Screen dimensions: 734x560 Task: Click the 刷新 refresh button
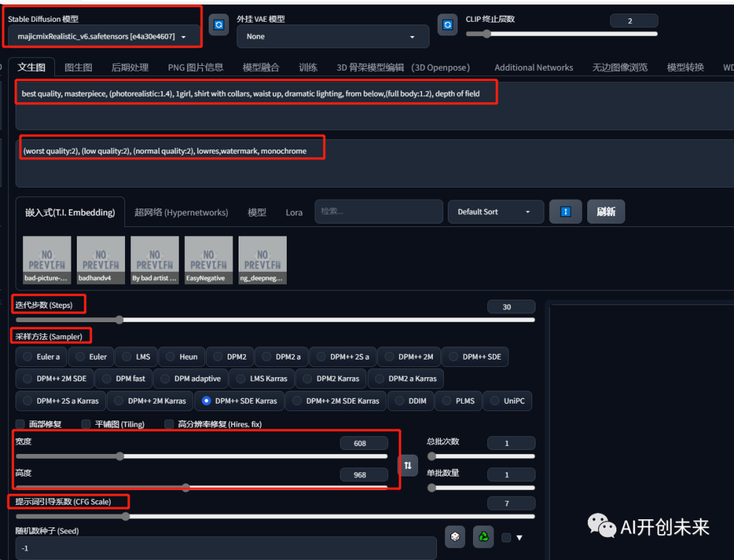pyautogui.click(x=606, y=211)
